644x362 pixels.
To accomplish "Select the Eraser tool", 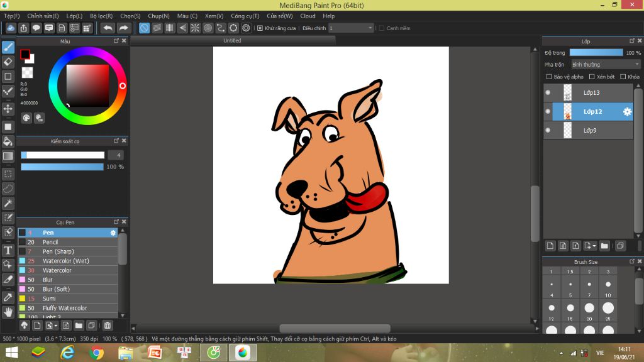I will pos(8,62).
